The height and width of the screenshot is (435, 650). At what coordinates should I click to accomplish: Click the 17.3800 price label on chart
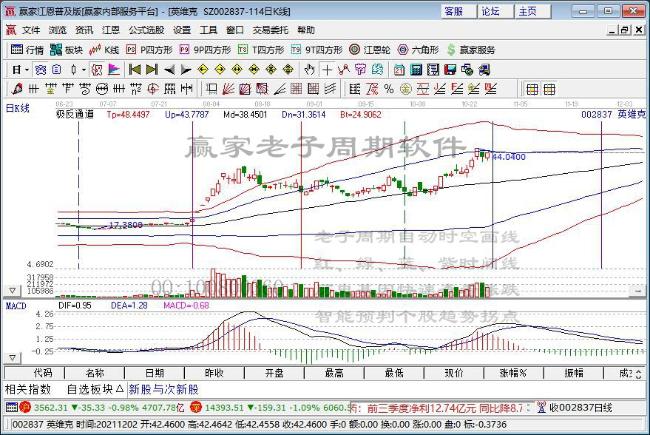pyautogui.click(x=126, y=225)
